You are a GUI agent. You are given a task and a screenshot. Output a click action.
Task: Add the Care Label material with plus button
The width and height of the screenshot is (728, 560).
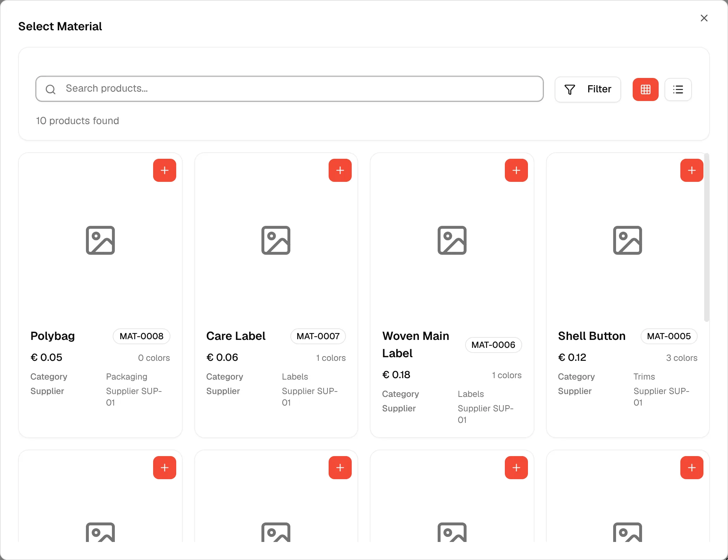(340, 170)
